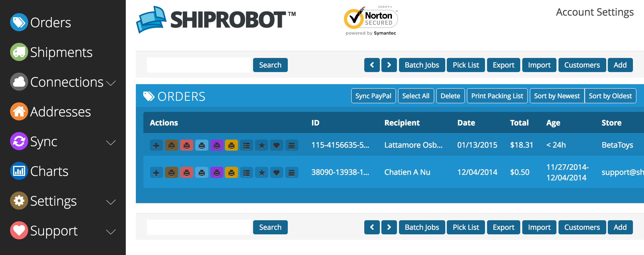
Task: Open Shipments in the sidebar
Action: [61, 52]
